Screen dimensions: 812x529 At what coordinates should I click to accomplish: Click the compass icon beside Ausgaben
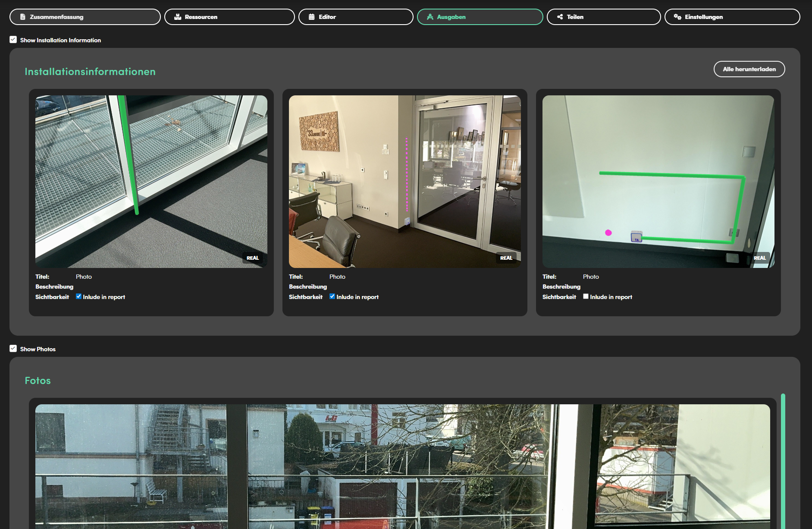[x=430, y=17]
